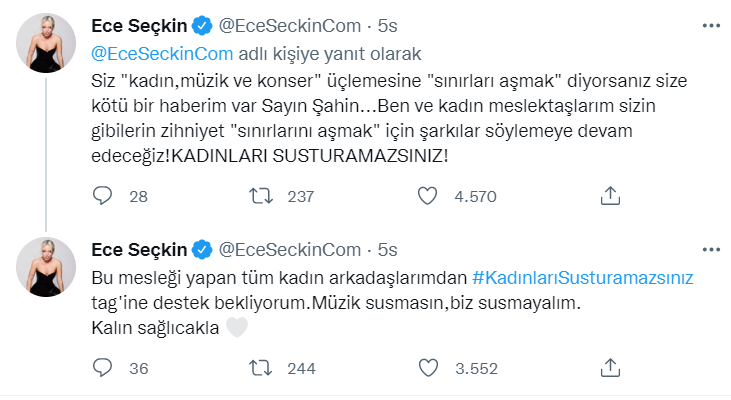Retweet the second tweet with 244 retweets
Image resolution: width=731 pixels, height=400 pixels.
pyautogui.click(x=258, y=368)
